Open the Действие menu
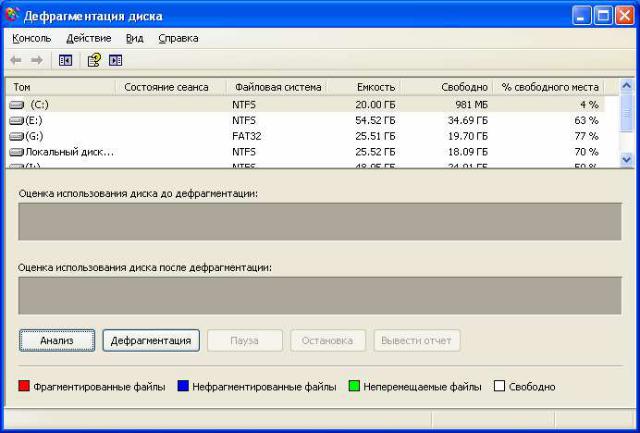640x433 pixels. [x=89, y=38]
